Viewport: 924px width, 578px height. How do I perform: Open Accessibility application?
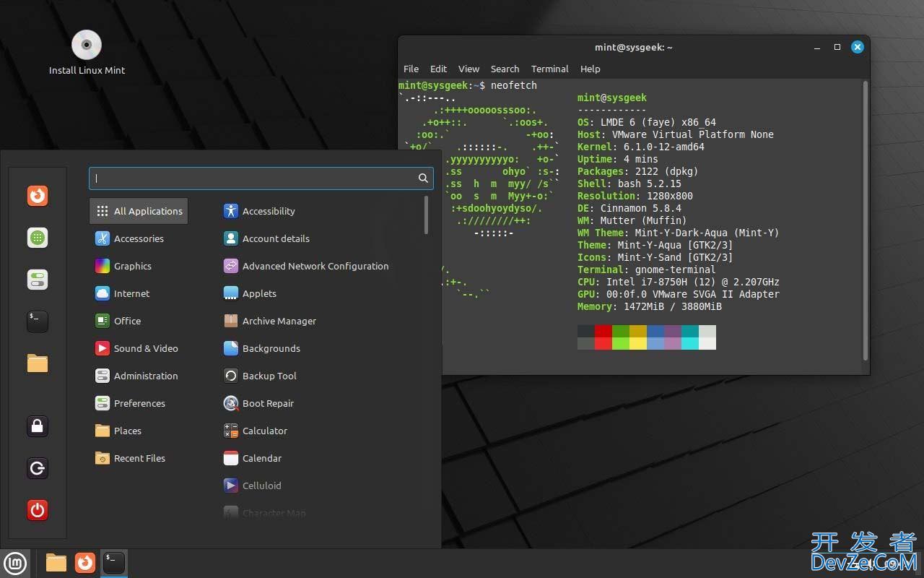click(259, 211)
